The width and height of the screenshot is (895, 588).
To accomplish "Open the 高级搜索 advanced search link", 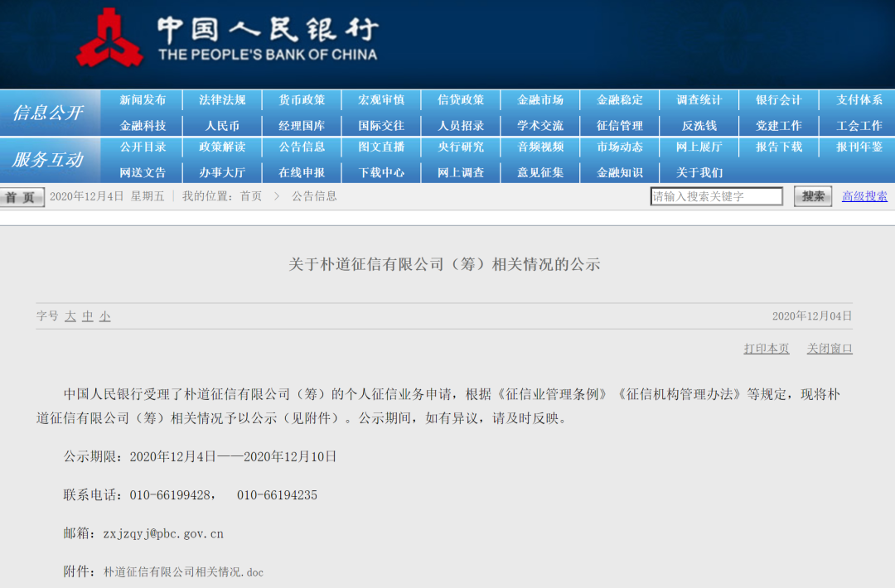I will 864,196.
